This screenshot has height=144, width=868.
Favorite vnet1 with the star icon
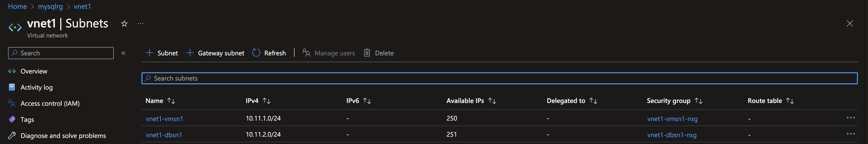(124, 24)
